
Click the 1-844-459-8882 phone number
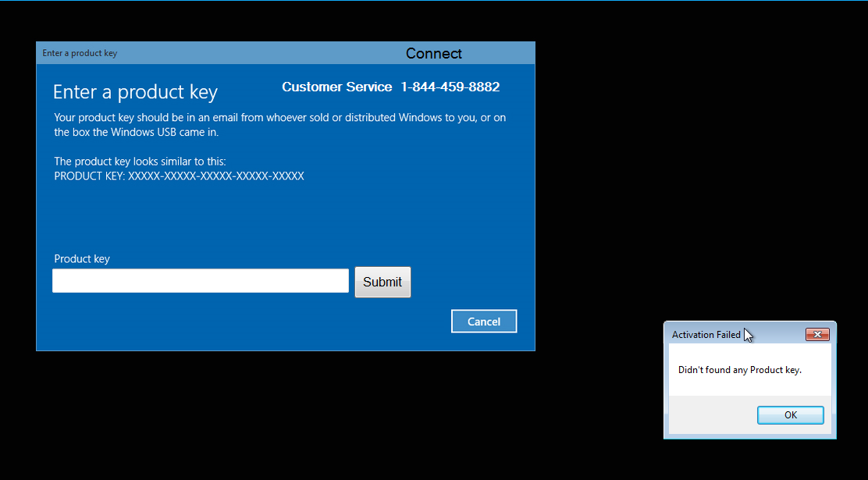450,87
